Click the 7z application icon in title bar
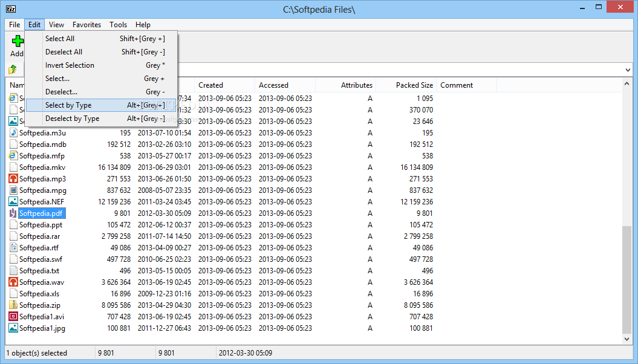 (11, 9)
